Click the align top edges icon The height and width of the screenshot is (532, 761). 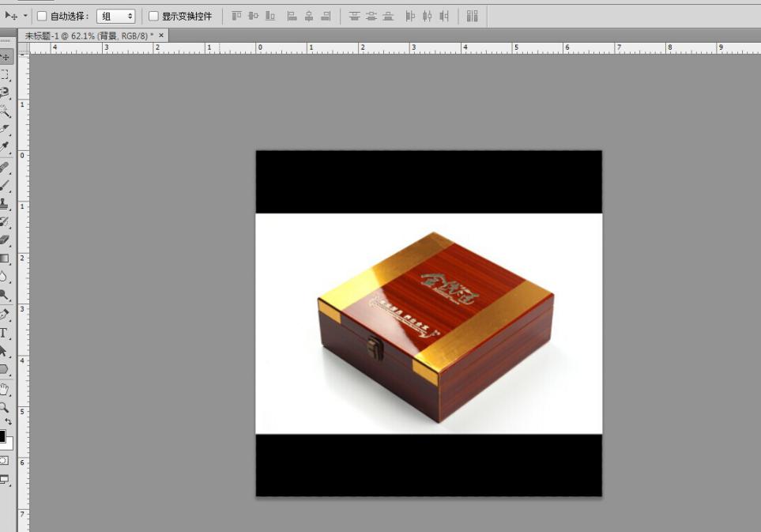(236, 16)
